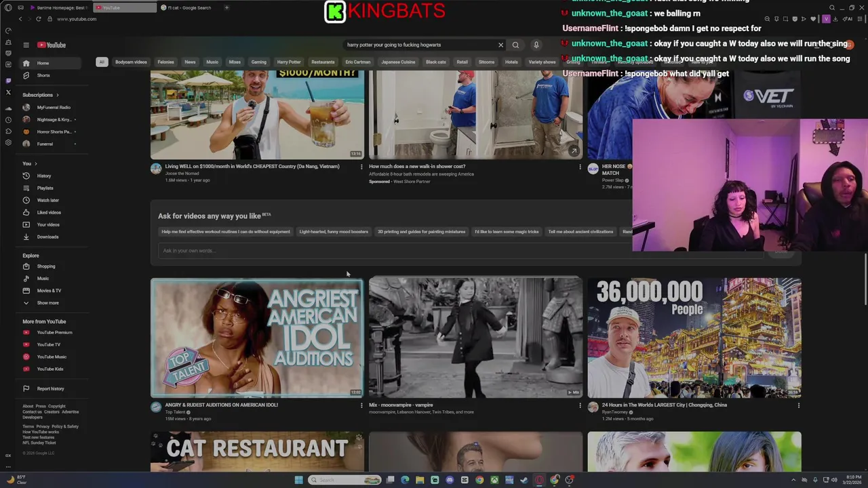868x488 pixels.
Task: Click the Ask in your own words field
Action: tap(461, 251)
